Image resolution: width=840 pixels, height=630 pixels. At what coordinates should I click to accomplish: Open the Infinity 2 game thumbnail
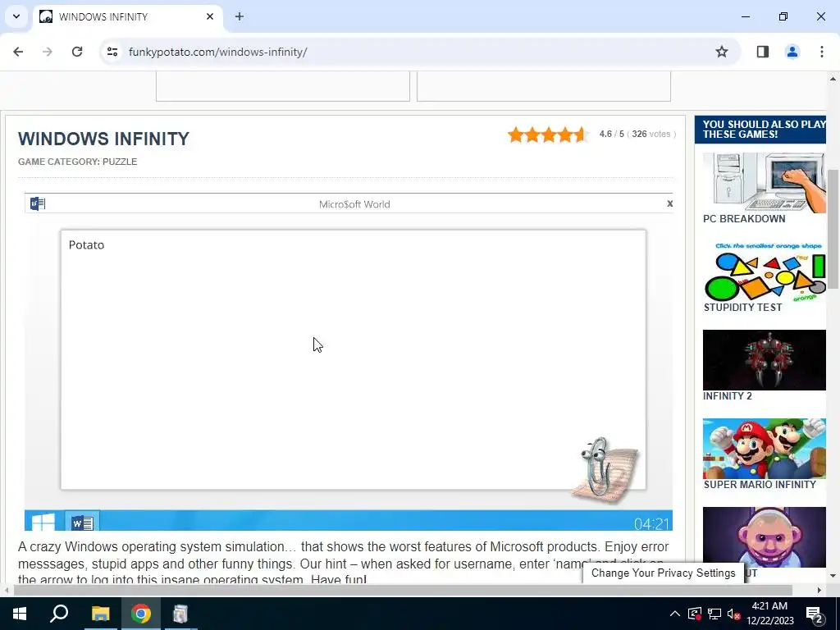764,360
